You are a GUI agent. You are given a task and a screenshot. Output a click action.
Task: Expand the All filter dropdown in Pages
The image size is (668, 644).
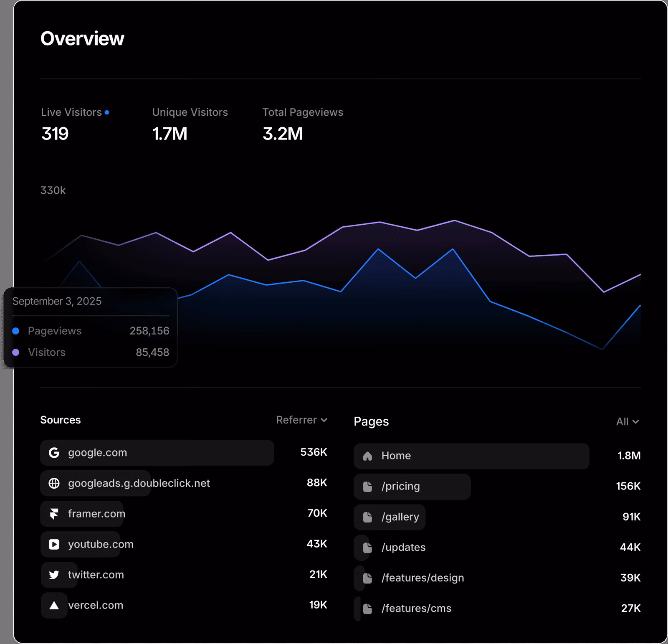pyautogui.click(x=627, y=422)
